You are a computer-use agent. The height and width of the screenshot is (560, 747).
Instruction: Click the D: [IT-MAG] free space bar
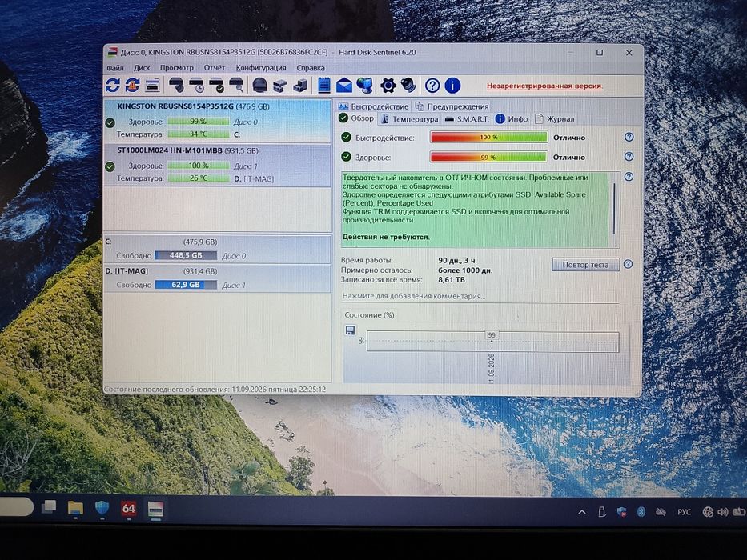point(186,285)
